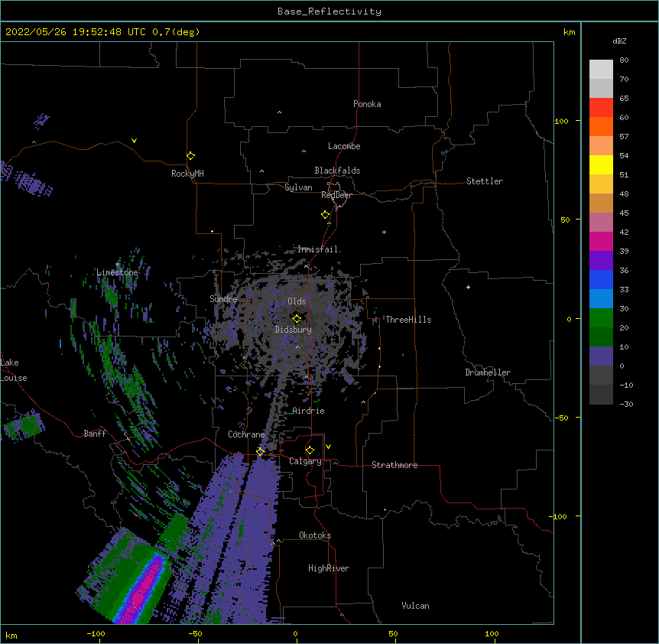The width and height of the screenshot is (659, 644).
Task: Click the dBZ legend heading
Action: [x=619, y=41]
